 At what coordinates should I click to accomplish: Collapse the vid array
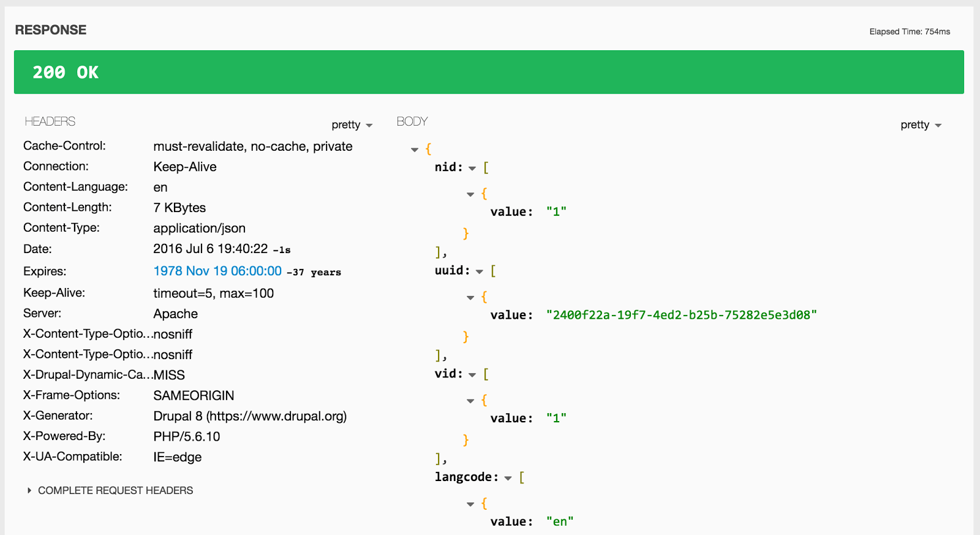[472, 374]
